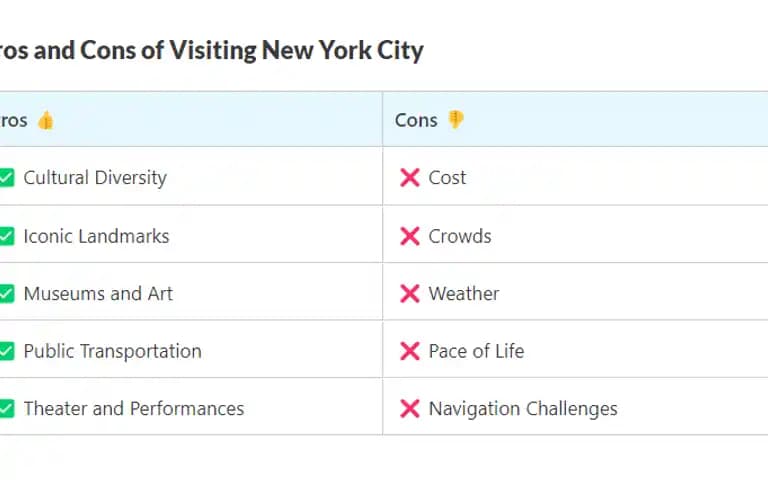Image resolution: width=768 pixels, height=480 pixels.
Task: Toggle the green checkbox for Cultural Diversity
Action: pyautogui.click(x=6, y=178)
